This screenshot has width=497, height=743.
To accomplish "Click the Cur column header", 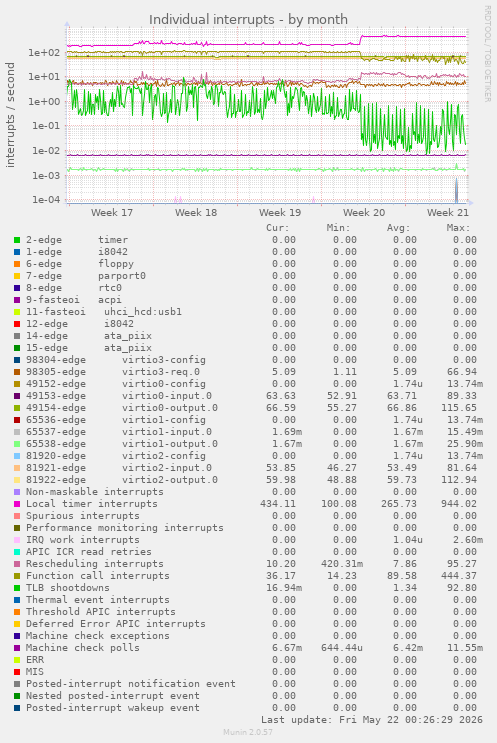I will coord(278,228).
